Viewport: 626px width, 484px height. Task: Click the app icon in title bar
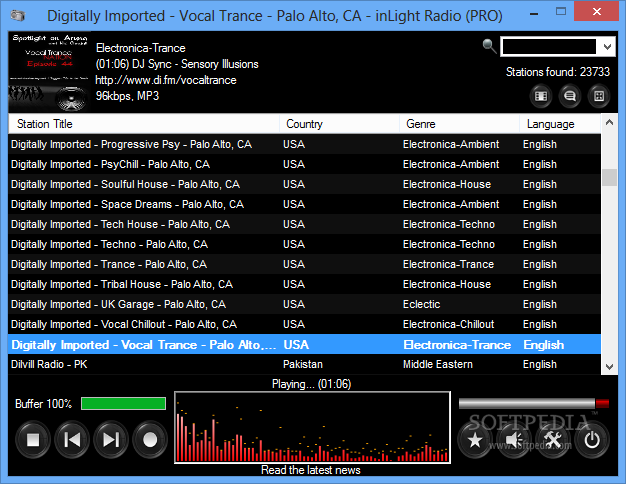point(18,16)
